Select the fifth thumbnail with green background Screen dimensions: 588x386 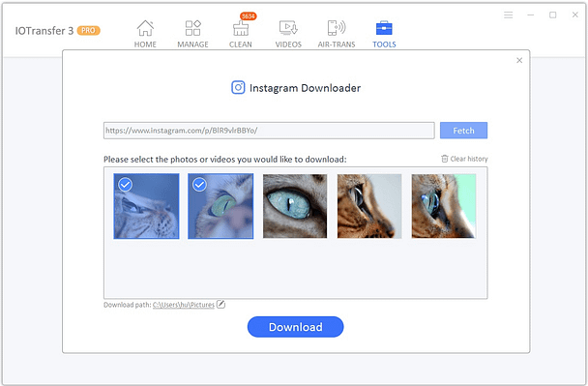(444, 206)
